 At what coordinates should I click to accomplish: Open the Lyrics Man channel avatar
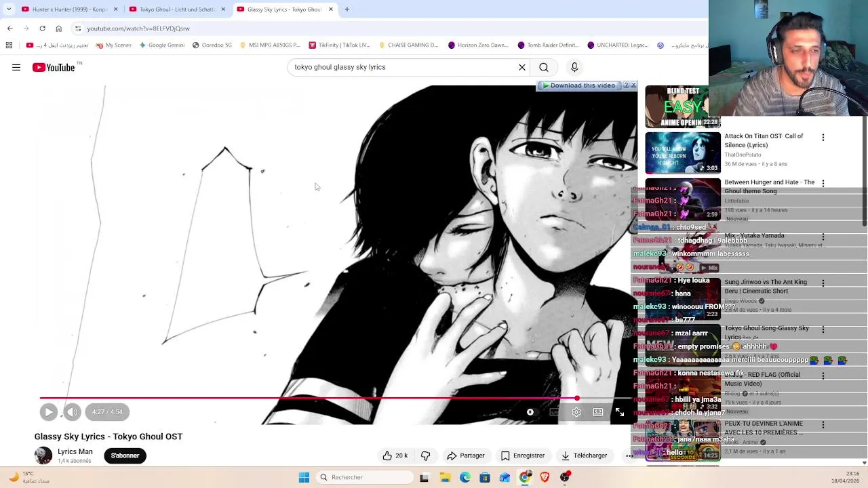coord(43,455)
